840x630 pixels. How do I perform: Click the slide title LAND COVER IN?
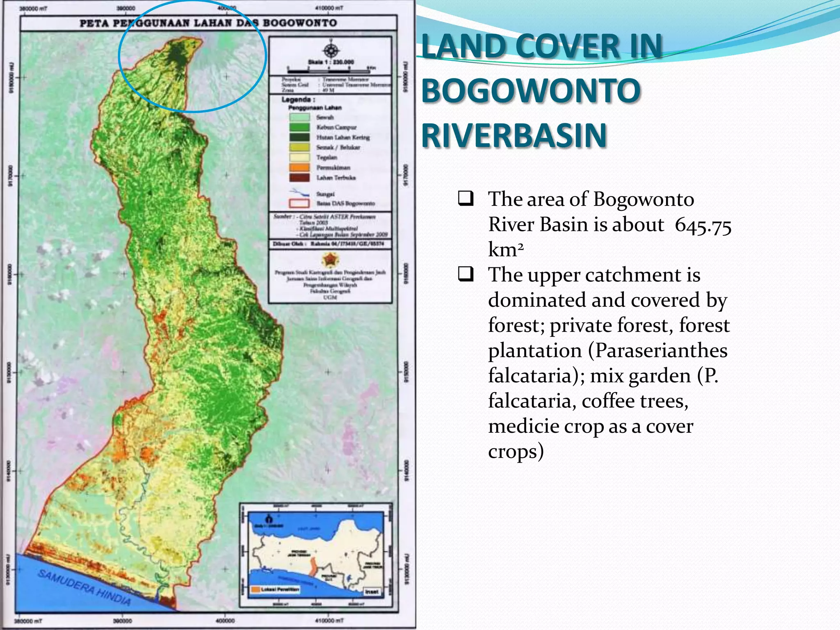(x=541, y=46)
